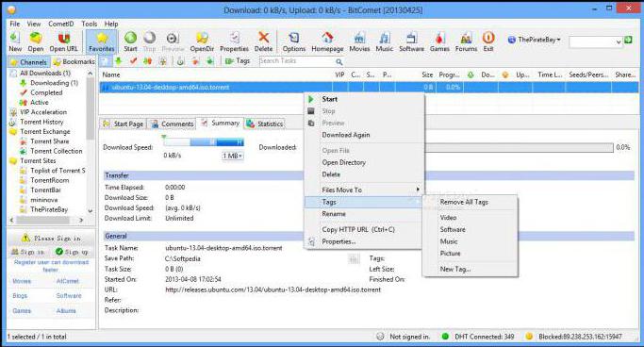Click the Tags button in task toolbar

(238, 60)
